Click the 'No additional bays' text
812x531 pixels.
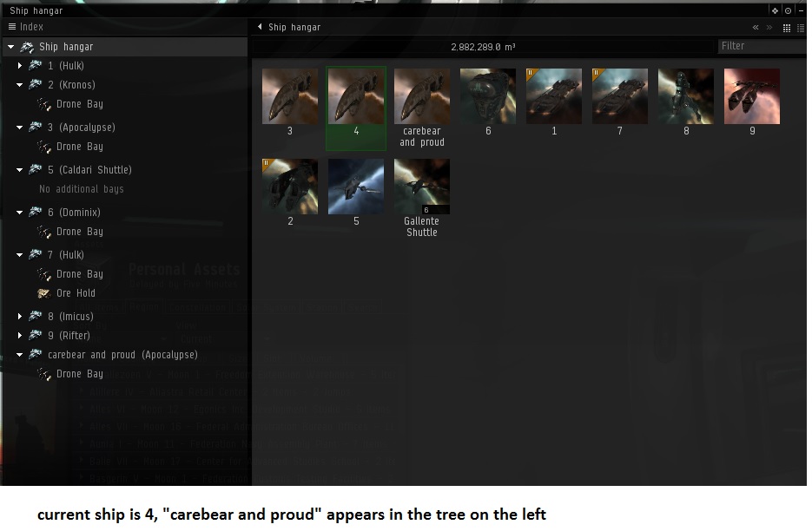82,189
